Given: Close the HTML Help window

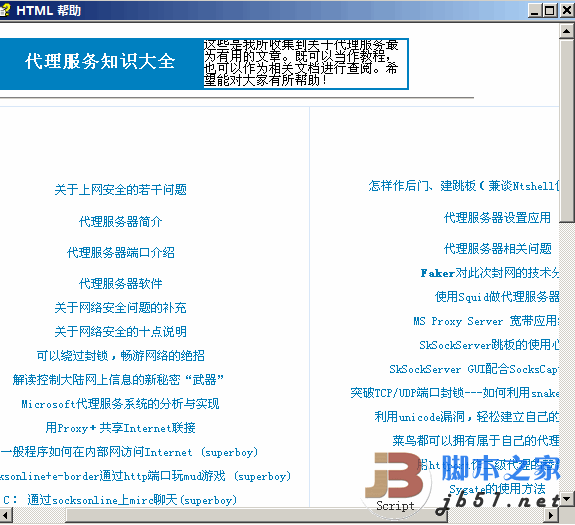Looking at the screenshot, I should tap(567, 11).
